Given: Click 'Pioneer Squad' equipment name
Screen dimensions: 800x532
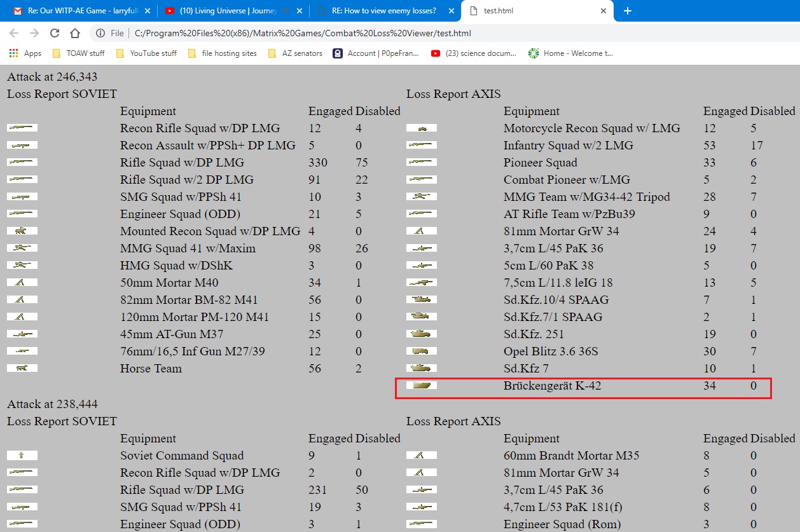Looking at the screenshot, I should 541,162.
